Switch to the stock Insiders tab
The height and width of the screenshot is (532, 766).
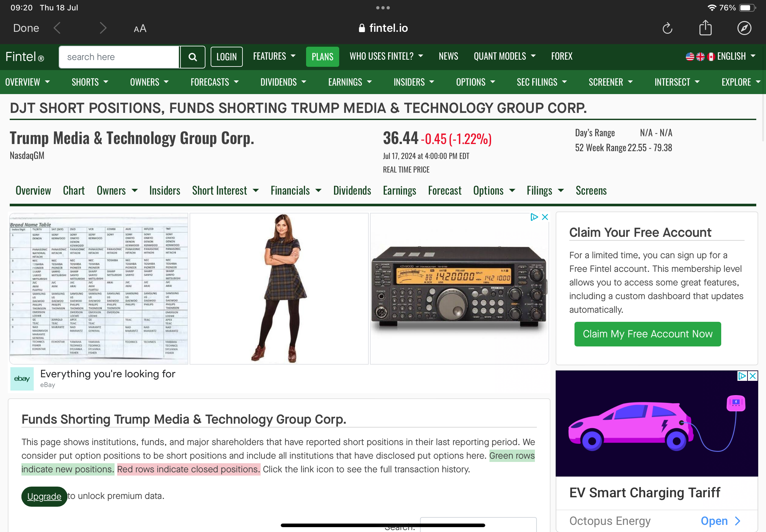click(x=165, y=191)
